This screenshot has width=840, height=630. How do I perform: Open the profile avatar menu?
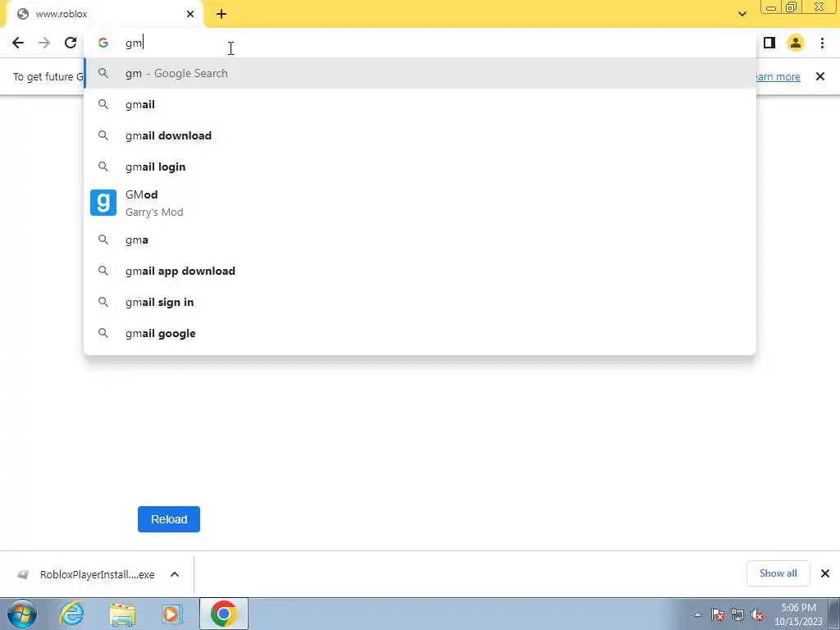[796, 43]
